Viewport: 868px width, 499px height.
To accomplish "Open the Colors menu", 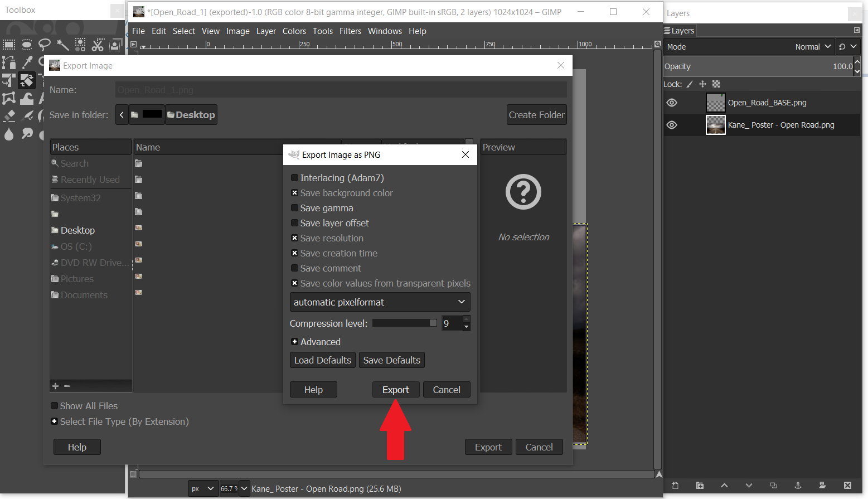I will [294, 31].
